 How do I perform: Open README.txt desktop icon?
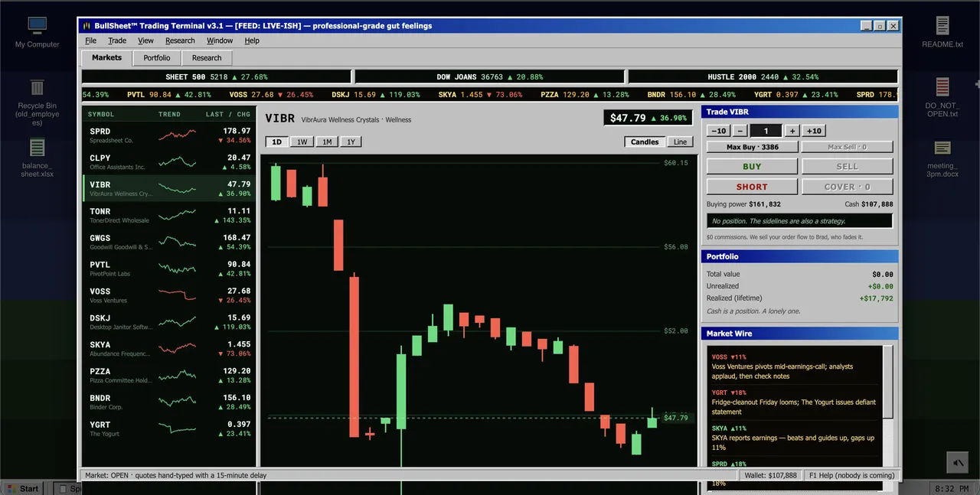point(942,33)
